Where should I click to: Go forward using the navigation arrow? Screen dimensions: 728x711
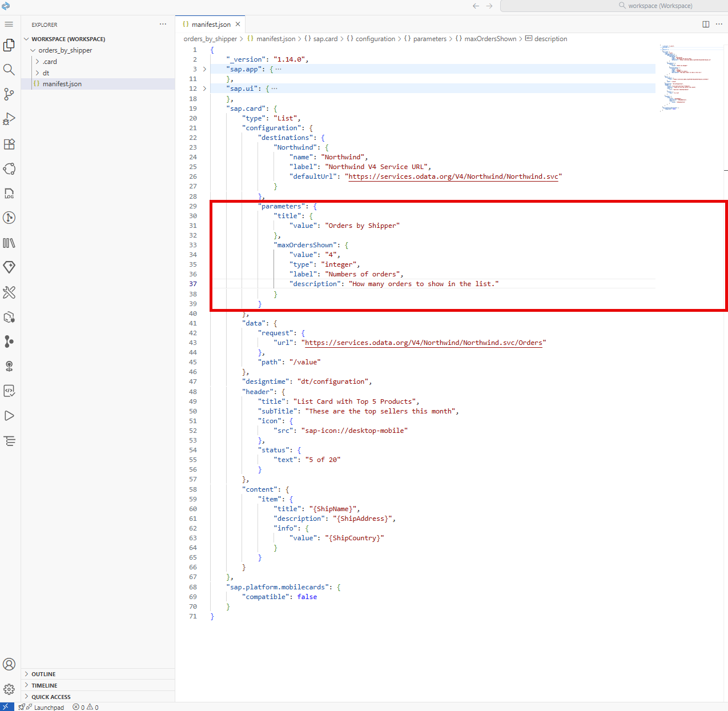pyautogui.click(x=489, y=6)
